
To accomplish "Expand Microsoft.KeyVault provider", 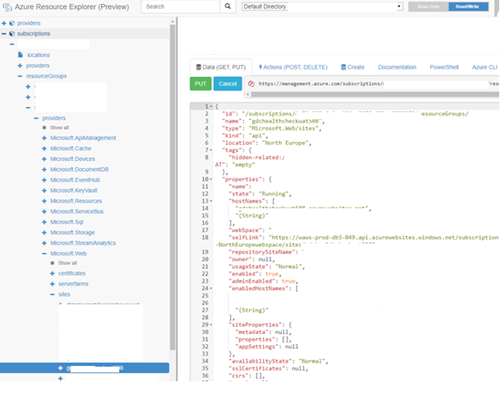I will click(44, 190).
